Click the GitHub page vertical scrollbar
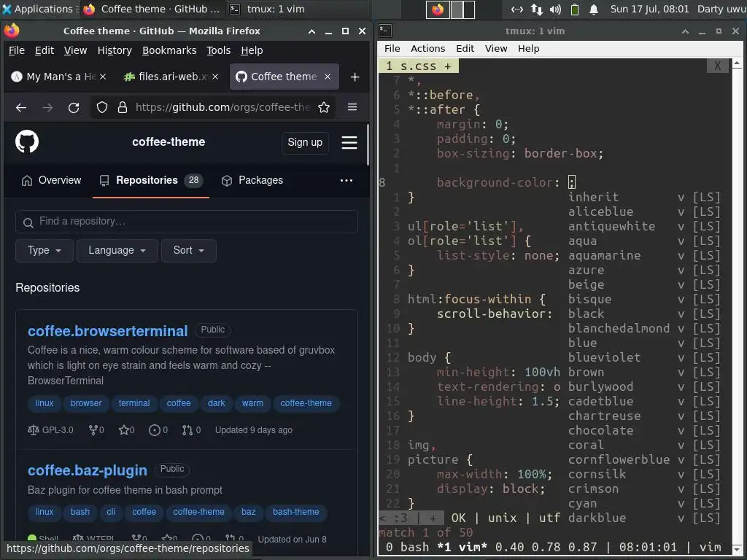Viewport: 747px width, 560px height. [x=368, y=145]
